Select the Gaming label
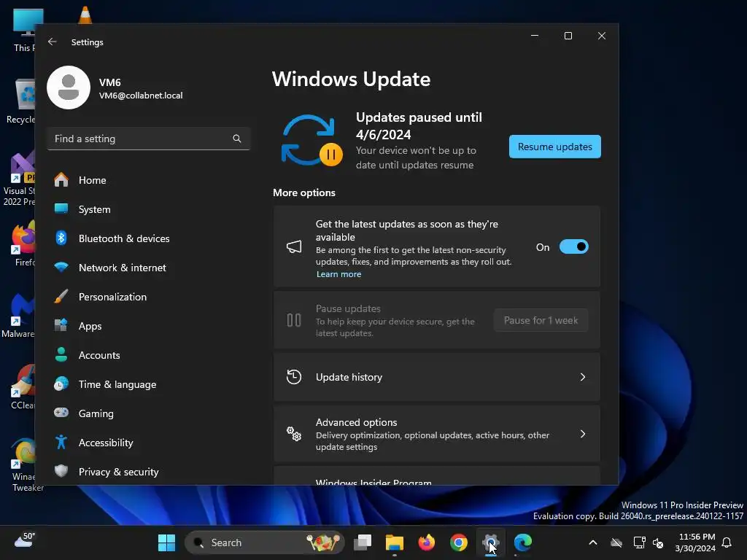Image resolution: width=747 pixels, height=560 pixels. [96, 413]
